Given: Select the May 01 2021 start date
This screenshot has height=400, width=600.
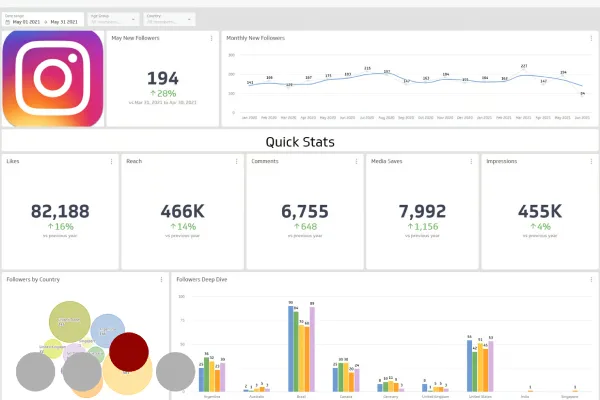Looking at the screenshot, I should pos(26,22).
